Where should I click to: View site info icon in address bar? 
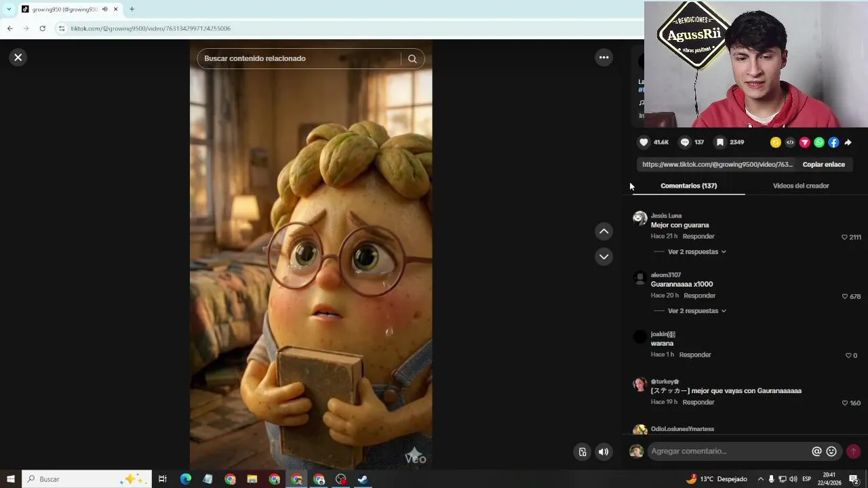61,28
